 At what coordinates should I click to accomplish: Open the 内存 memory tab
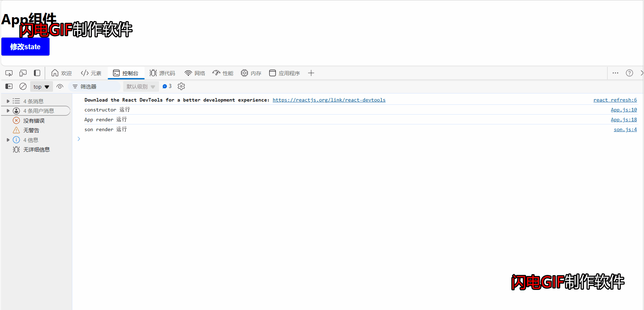point(251,73)
